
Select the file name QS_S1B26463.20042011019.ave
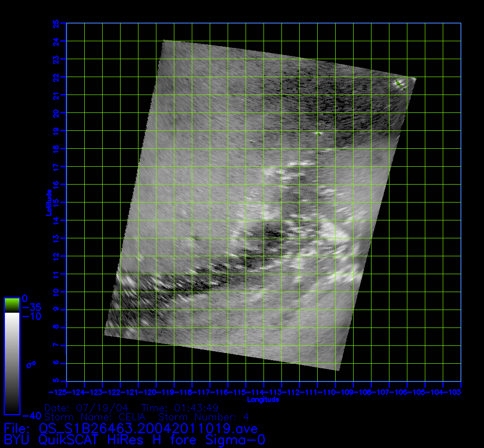pos(148,429)
